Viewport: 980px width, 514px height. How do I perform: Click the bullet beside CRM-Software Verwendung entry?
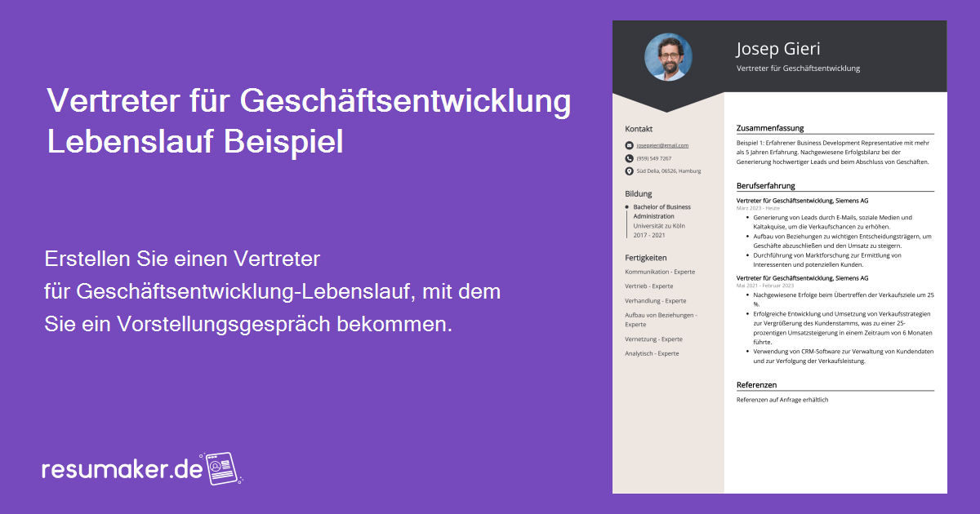[746, 352]
